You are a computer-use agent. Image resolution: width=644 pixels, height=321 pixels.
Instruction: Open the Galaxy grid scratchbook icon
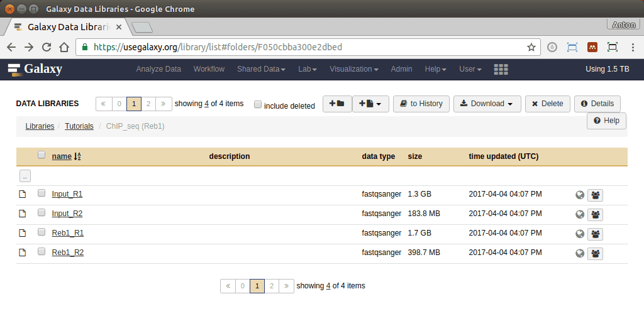point(501,69)
